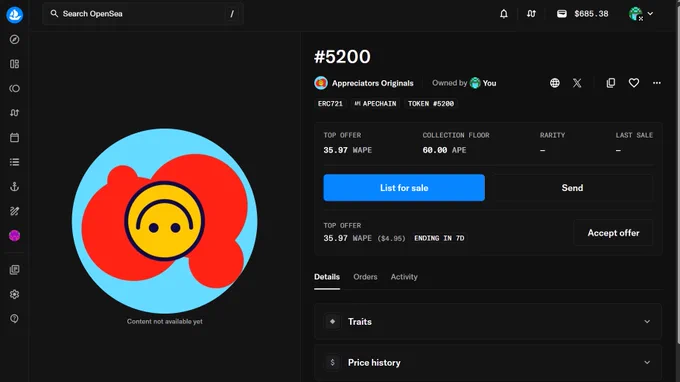Open the NFT smiley face image
680x382 pixels.
point(165,221)
